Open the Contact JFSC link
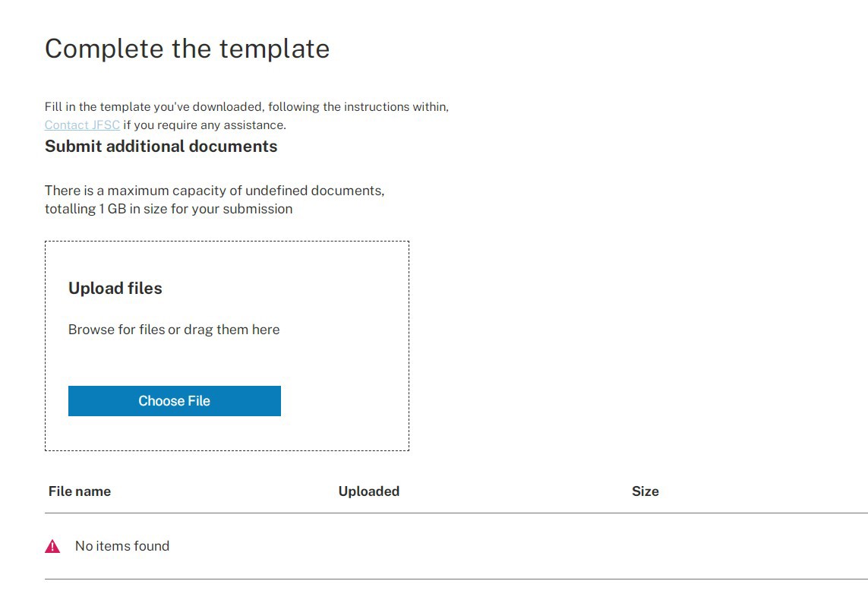This screenshot has height=600, width=868. pos(82,125)
